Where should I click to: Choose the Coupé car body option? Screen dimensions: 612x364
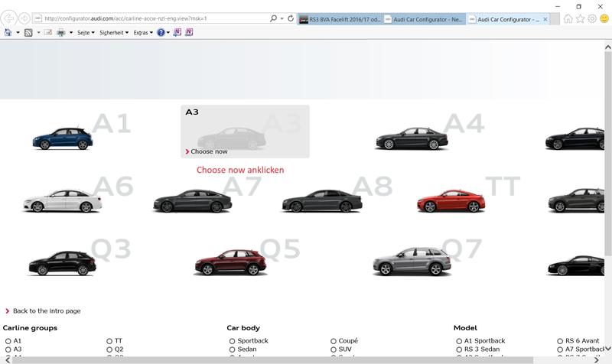(x=334, y=341)
